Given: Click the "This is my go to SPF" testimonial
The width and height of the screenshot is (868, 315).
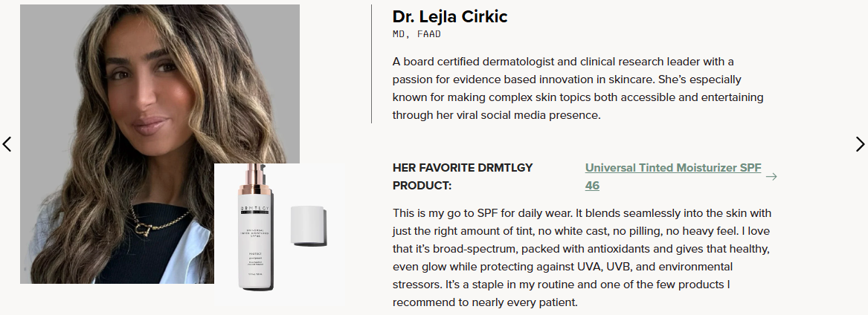Looking at the screenshot, I should click(x=582, y=258).
